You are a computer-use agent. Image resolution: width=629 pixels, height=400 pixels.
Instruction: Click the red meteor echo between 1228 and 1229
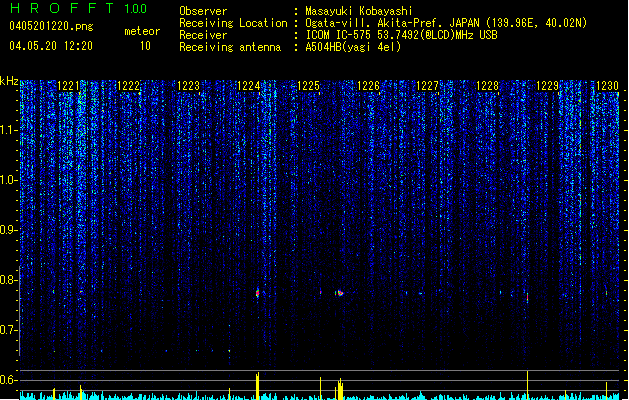click(x=528, y=297)
